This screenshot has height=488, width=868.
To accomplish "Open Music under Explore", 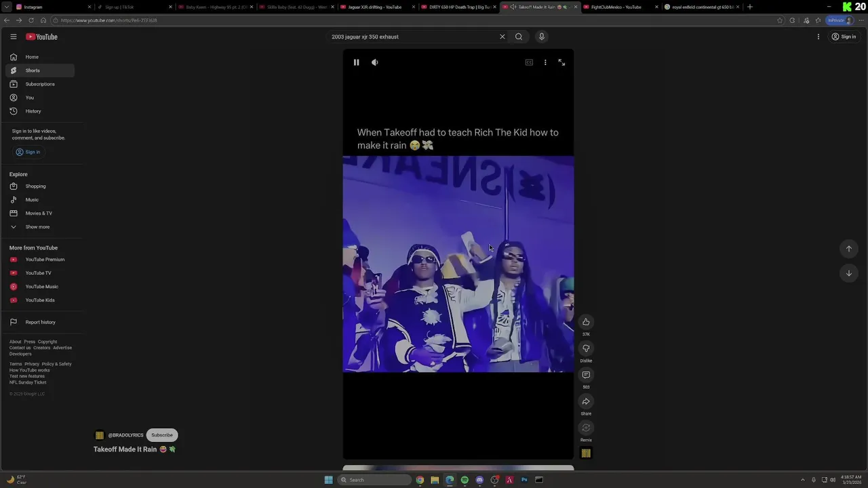I will tap(40, 200).
